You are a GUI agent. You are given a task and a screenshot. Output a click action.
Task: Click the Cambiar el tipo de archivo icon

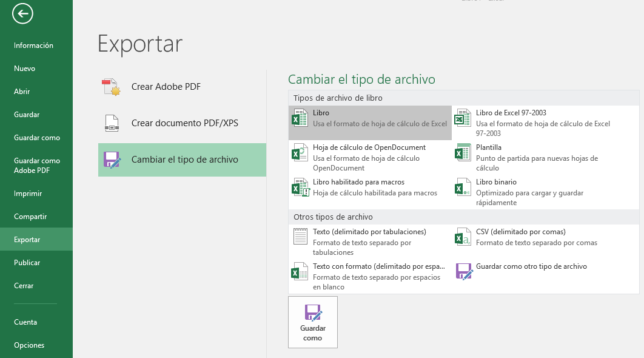pos(112,160)
